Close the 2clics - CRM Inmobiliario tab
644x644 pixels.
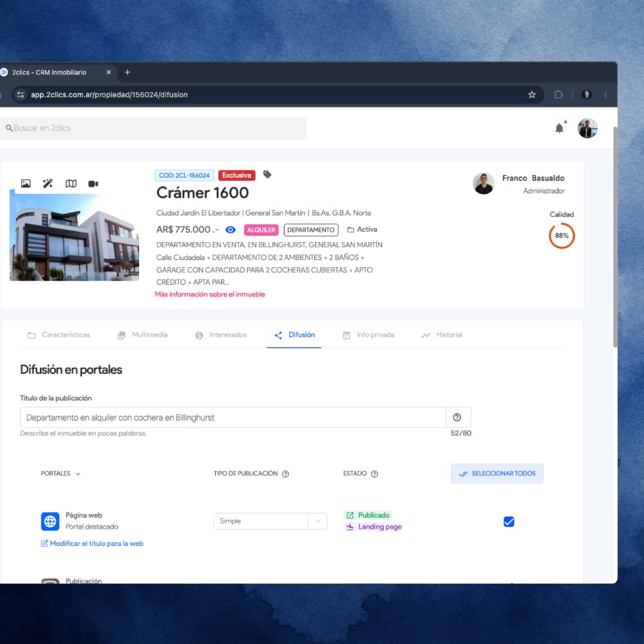pyautogui.click(x=108, y=72)
